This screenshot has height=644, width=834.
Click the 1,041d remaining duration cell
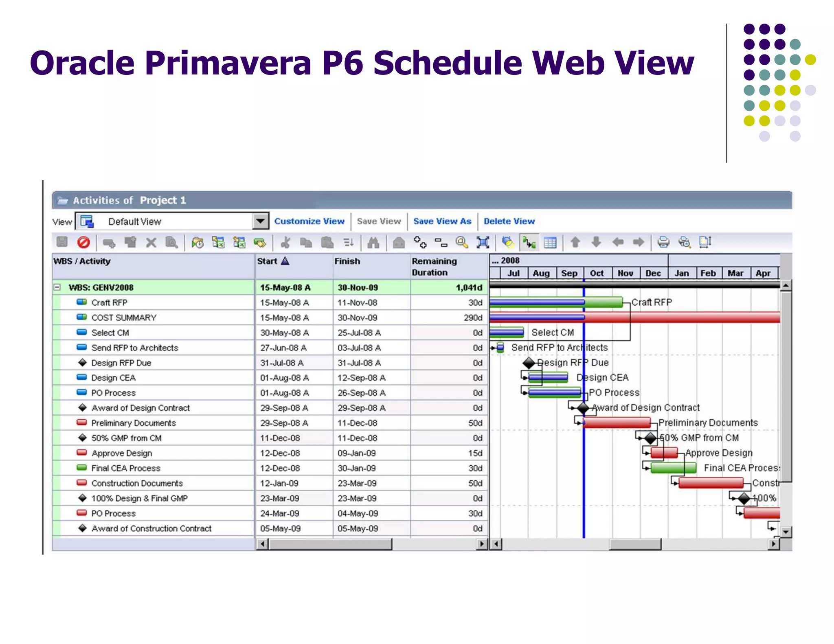449,287
